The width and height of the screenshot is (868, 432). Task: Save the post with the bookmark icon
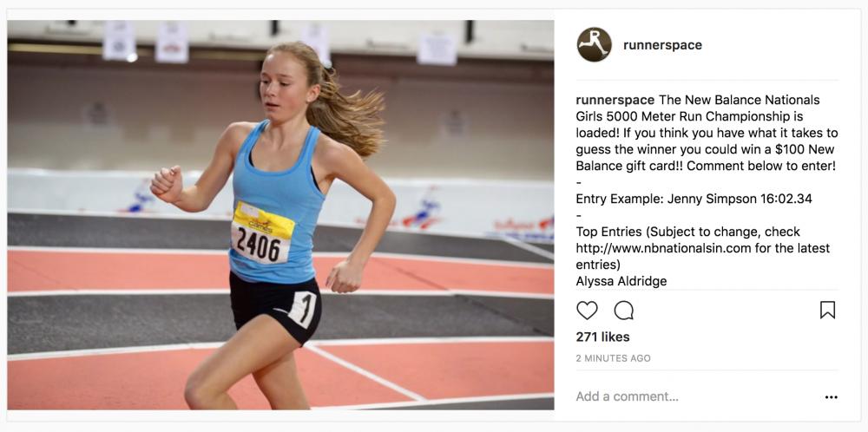point(827,311)
